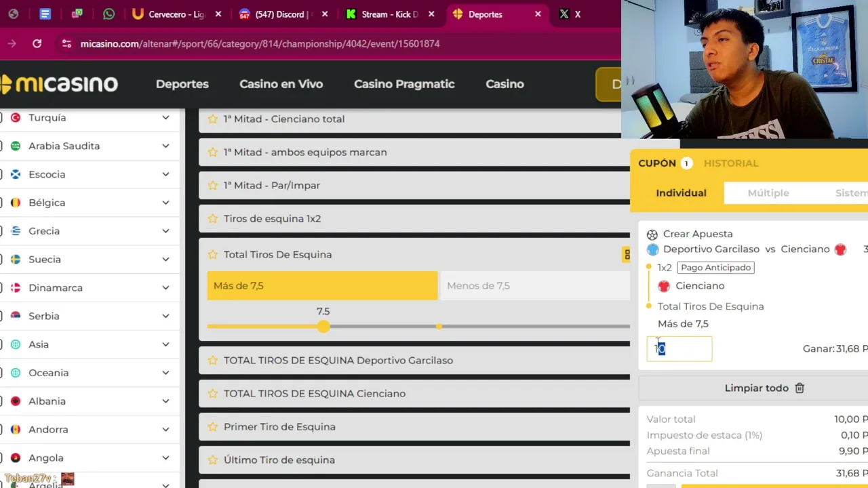868x488 pixels.
Task: Switch to the HISTORIAL tab
Action: (x=731, y=163)
